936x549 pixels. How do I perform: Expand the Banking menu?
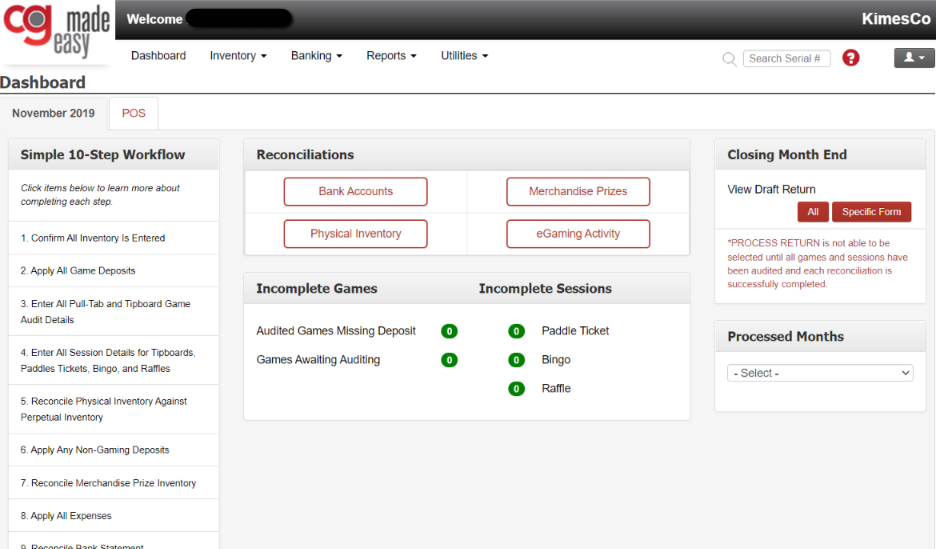[316, 55]
